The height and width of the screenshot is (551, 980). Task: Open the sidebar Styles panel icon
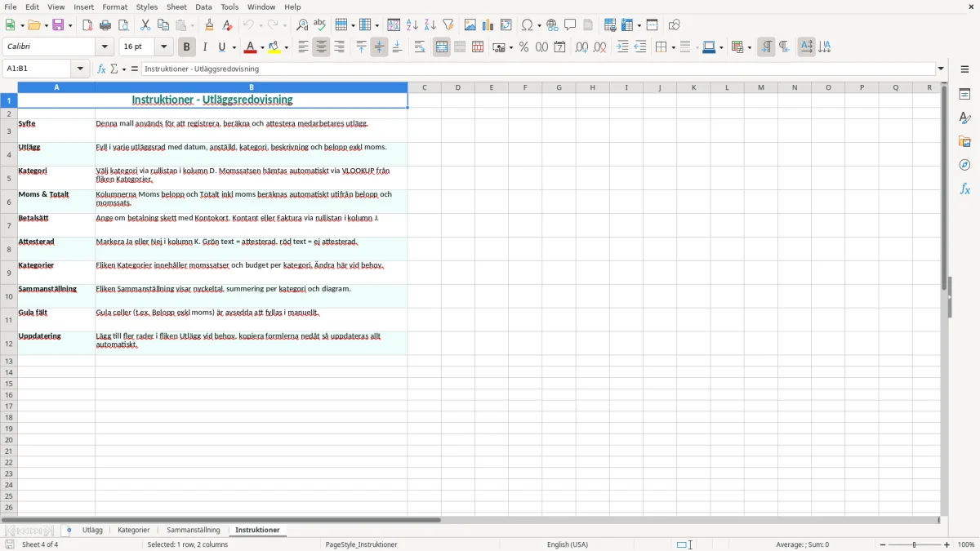click(x=965, y=118)
